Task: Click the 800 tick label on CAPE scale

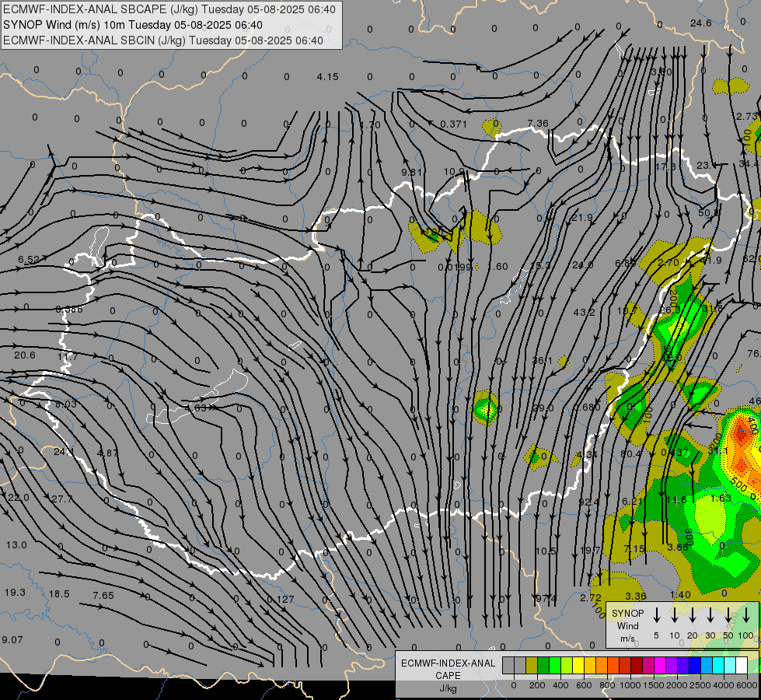Action: click(607, 685)
